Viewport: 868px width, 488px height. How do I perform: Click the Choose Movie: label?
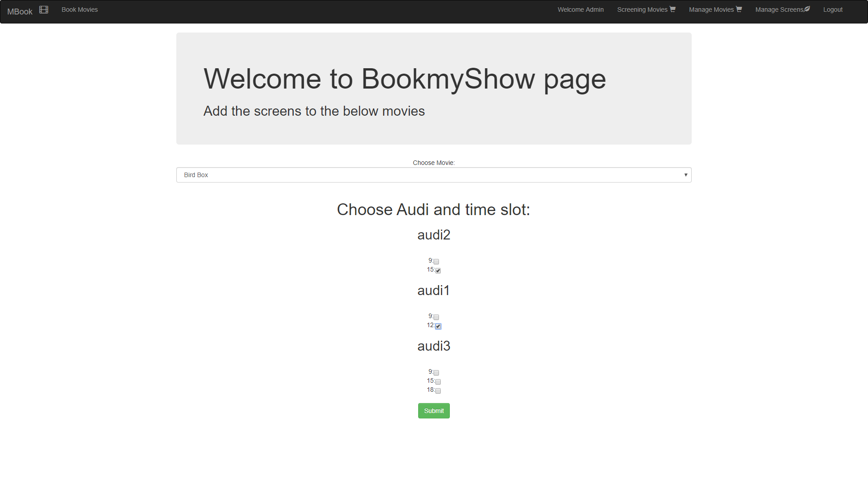pos(434,163)
